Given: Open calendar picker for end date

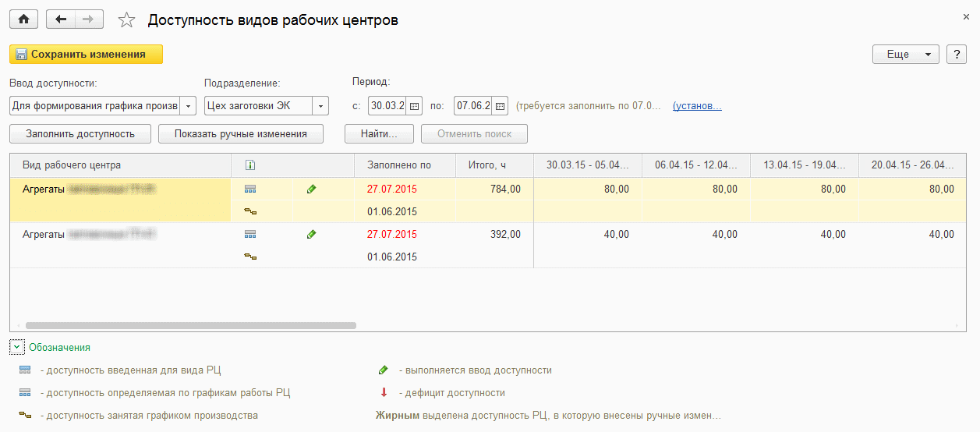Looking at the screenshot, I should (501, 106).
